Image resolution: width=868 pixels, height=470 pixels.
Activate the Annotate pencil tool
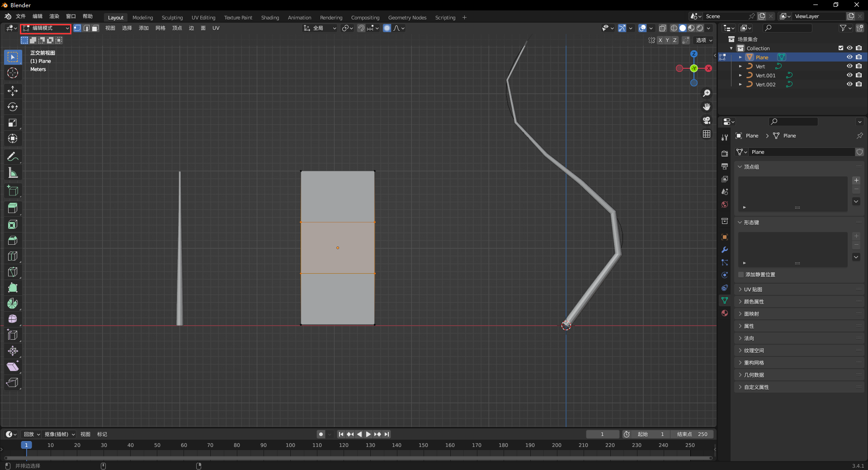[13, 157]
